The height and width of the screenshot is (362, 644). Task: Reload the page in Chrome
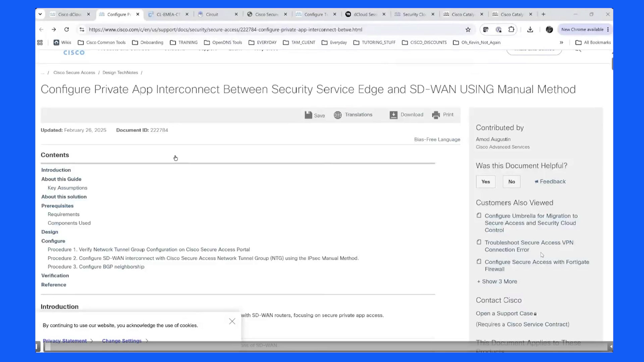66,29
